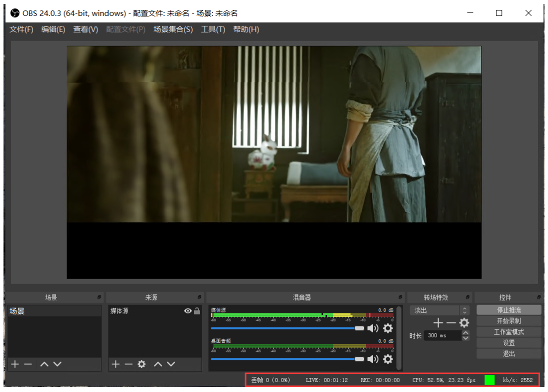This screenshot has height=392, width=548.
Task: Add a transition with plus icon
Action: tap(438, 323)
